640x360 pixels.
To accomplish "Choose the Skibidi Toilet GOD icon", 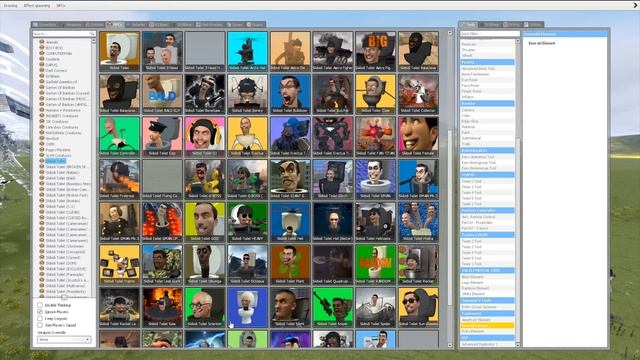I will tap(204, 222).
